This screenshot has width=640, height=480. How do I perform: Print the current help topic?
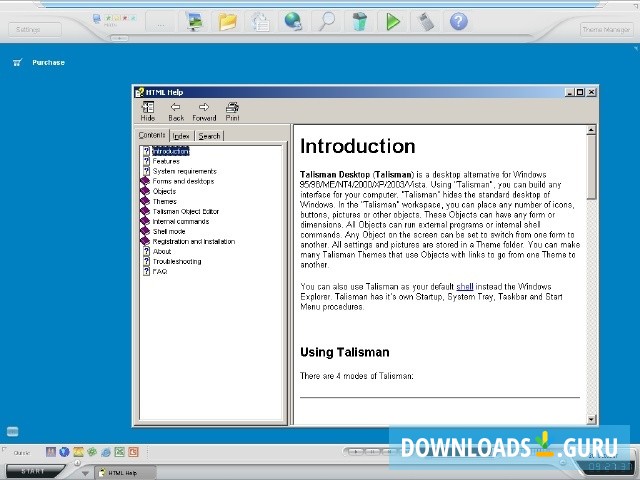pyautogui.click(x=232, y=111)
